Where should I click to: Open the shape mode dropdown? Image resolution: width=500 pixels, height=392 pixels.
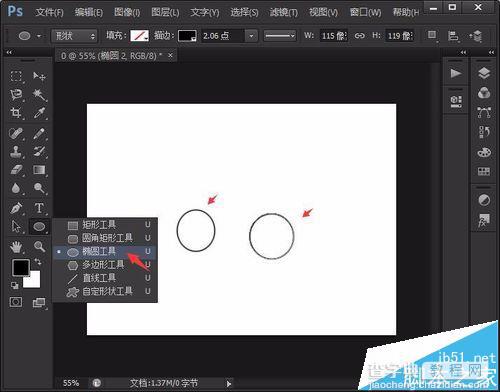click(x=74, y=36)
